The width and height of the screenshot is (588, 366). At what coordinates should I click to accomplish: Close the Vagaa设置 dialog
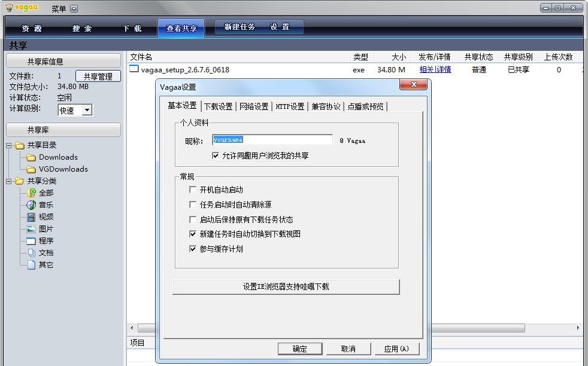coord(413,84)
